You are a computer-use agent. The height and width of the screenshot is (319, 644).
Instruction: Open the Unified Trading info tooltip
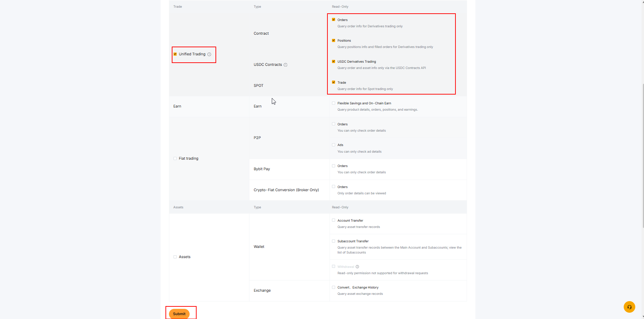point(209,54)
